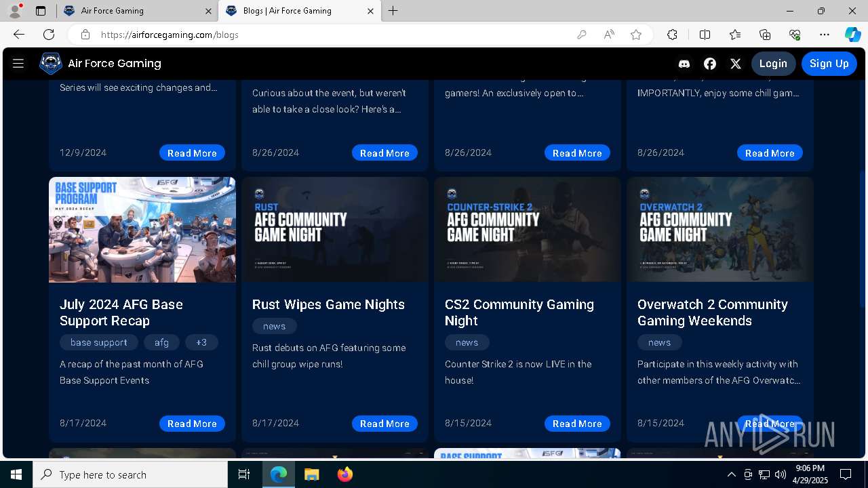The width and height of the screenshot is (868, 488).
Task: Refresh the current page
Action: coord(49,35)
